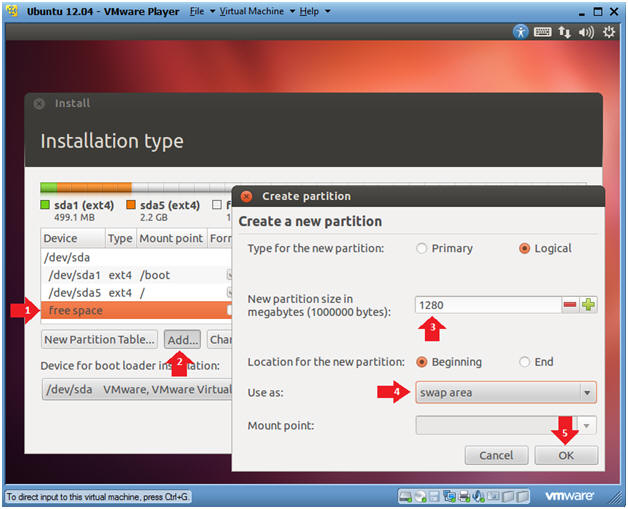Open the keyboard layout indicator
The height and width of the screenshot is (509, 628).
click(542, 32)
